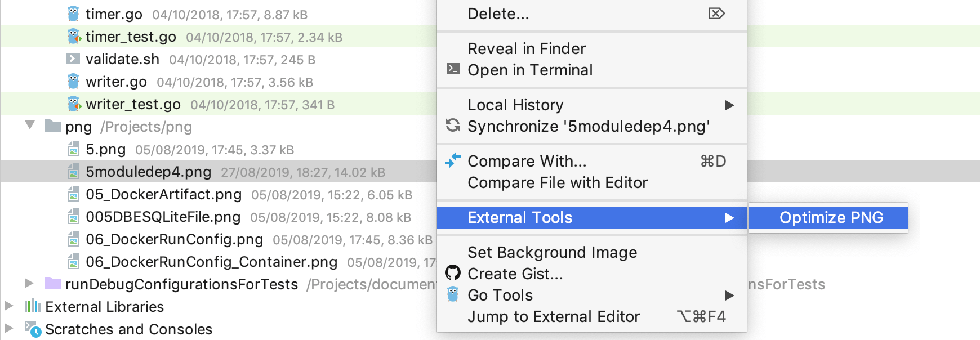
Task: Collapse the png folder in the tree
Action: tap(30, 127)
